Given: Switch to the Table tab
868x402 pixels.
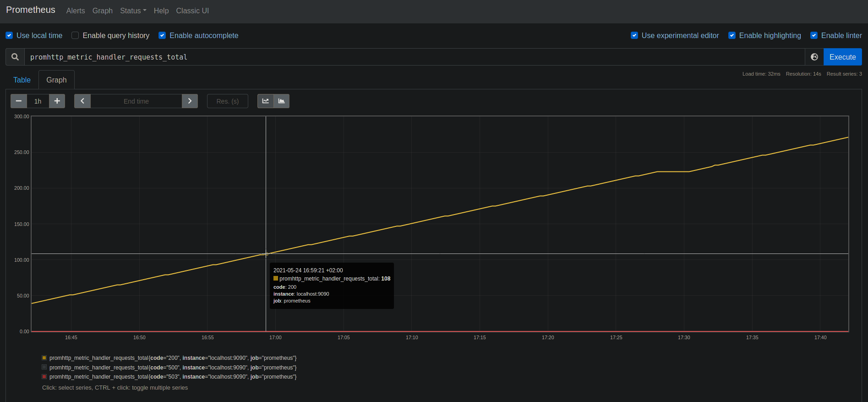Looking at the screenshot, I should tap(22, 80).
